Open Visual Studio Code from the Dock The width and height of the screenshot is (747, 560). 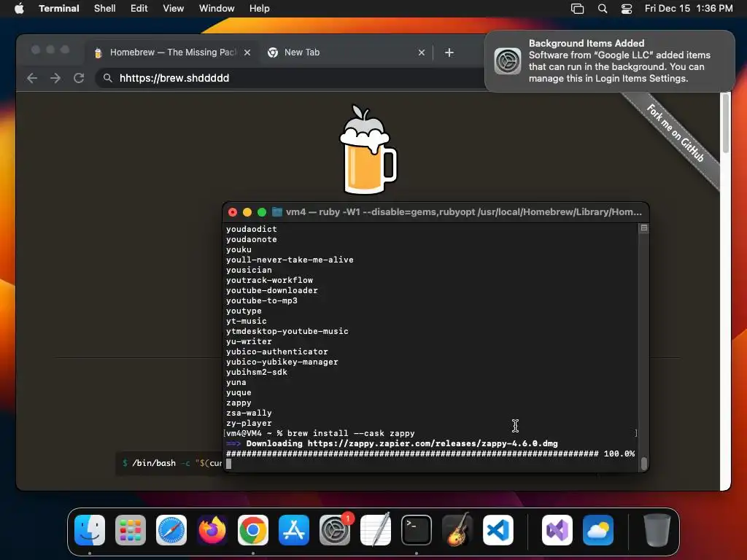point(498,530)
